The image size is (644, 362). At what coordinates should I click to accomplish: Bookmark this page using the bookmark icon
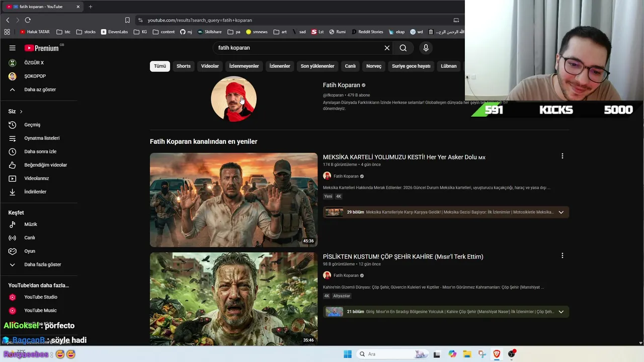click(127, 20)
